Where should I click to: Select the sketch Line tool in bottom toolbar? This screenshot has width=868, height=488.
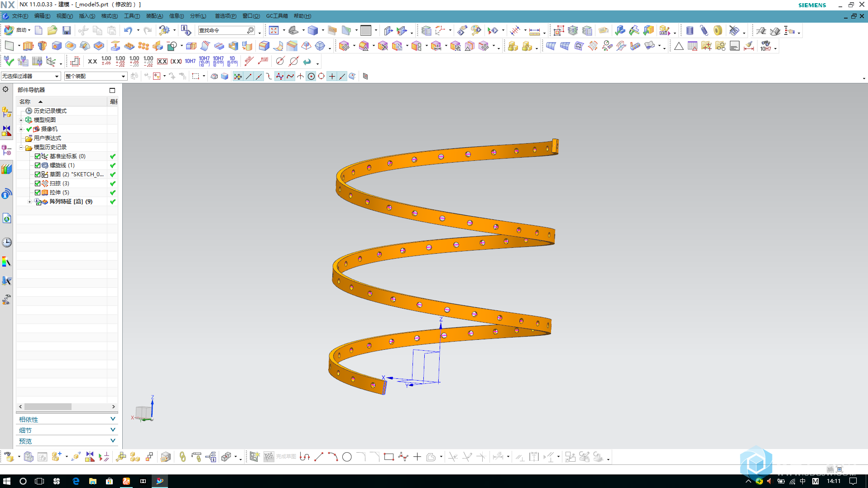319,457
